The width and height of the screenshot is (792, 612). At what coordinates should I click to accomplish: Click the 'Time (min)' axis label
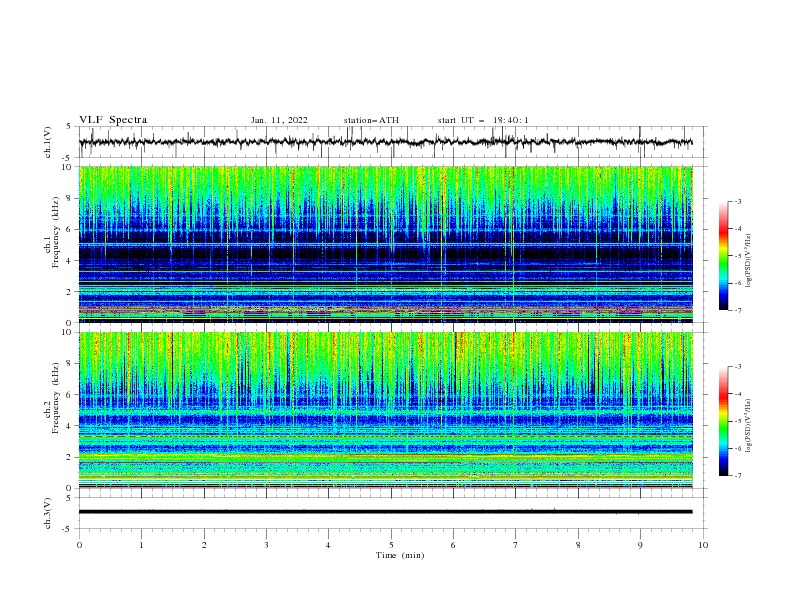click(x=400, y=555)
